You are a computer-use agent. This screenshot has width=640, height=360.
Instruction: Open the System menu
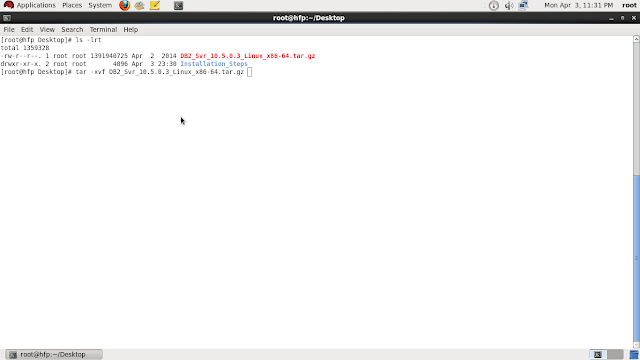coord(100,5)
